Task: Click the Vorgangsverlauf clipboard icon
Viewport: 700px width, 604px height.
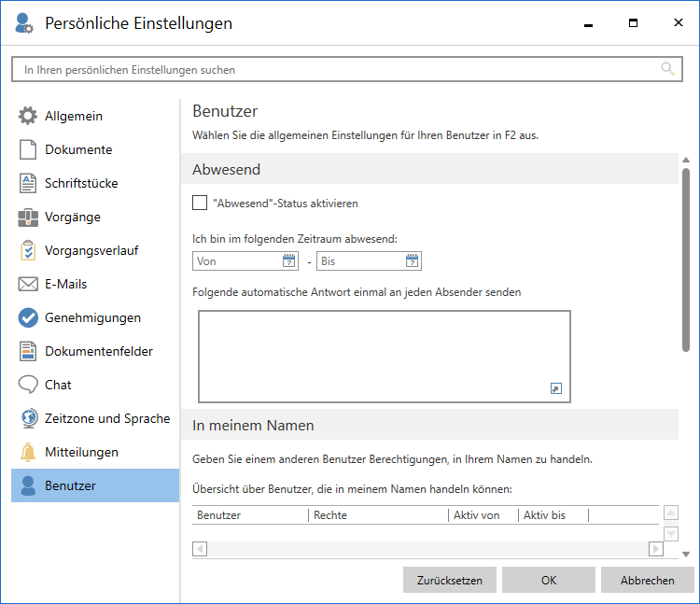Action: [x=28, y=251]
